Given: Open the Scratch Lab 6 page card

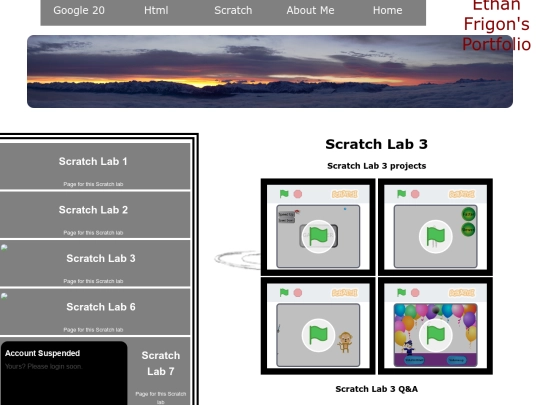Looking at the screenshot, I should [x=95, y=312].
